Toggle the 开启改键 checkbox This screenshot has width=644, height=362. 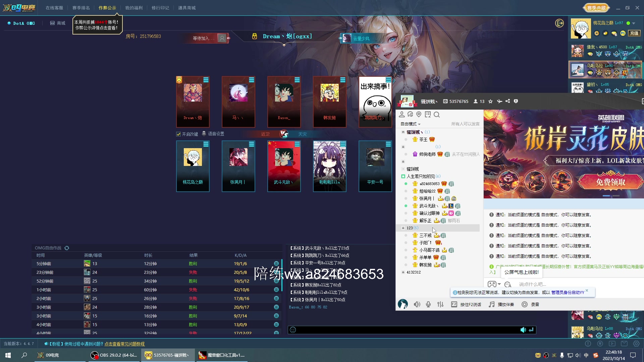[x=178, y=134]
